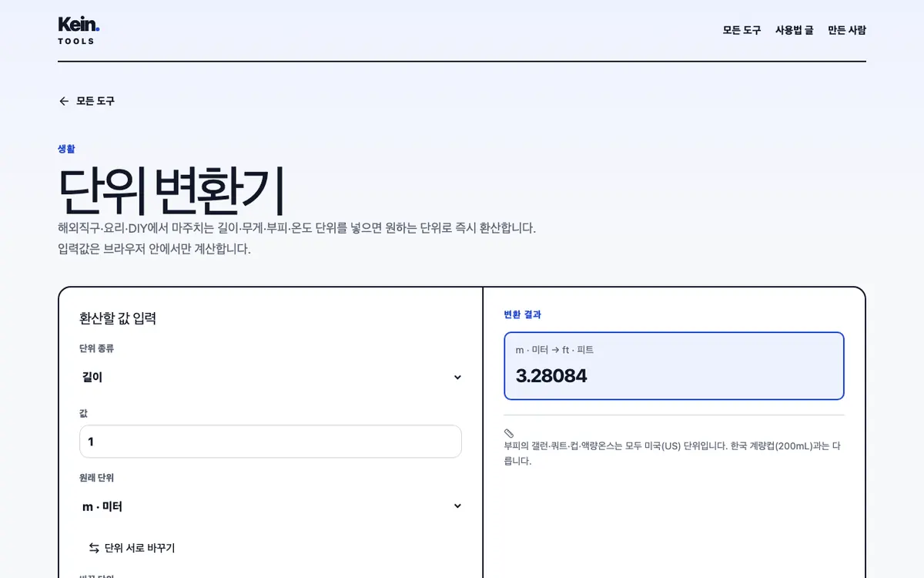Click the 단위 서로 바꾸기 button

tap(132, 548)
